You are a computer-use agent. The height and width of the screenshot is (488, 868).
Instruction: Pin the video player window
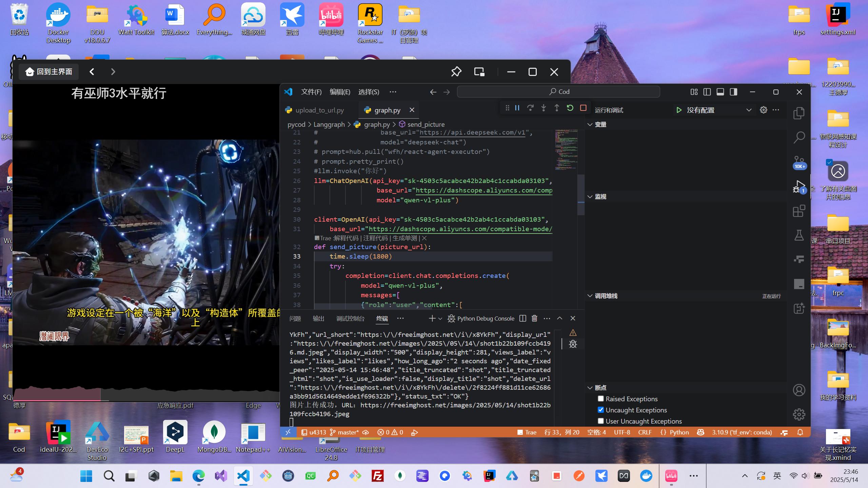tap(456, 72)
